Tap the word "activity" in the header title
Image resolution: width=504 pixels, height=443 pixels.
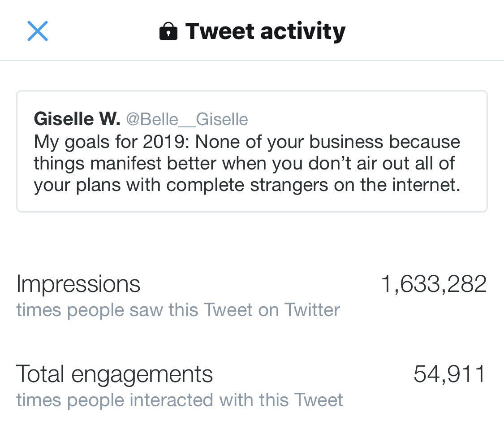point(302,31)
